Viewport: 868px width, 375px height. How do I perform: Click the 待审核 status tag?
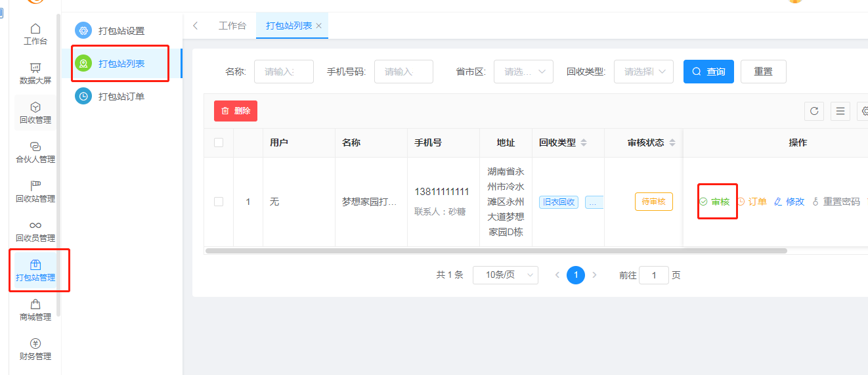[x=654, y=202]
